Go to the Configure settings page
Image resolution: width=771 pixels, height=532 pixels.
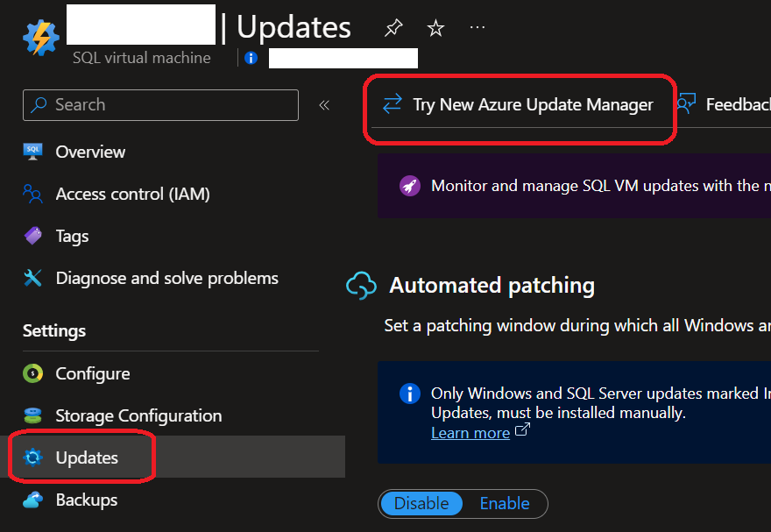[x=92, y=373]
